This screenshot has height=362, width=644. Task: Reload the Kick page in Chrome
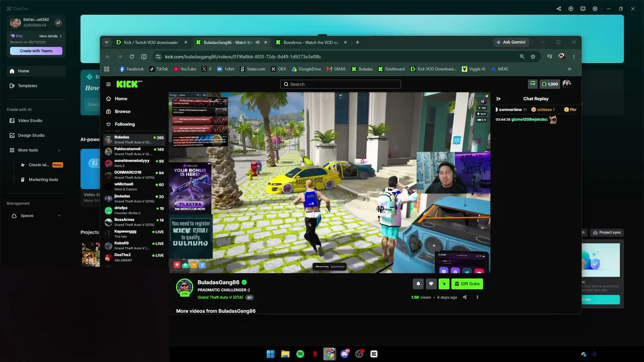132,57
